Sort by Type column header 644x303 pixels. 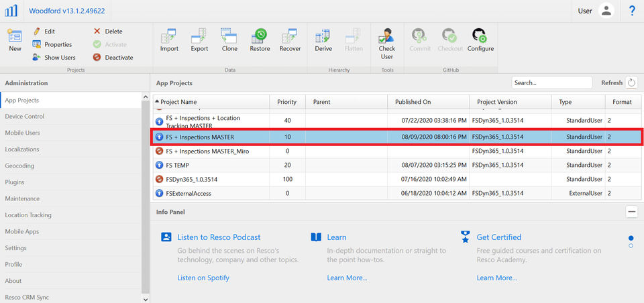[578, 102]
